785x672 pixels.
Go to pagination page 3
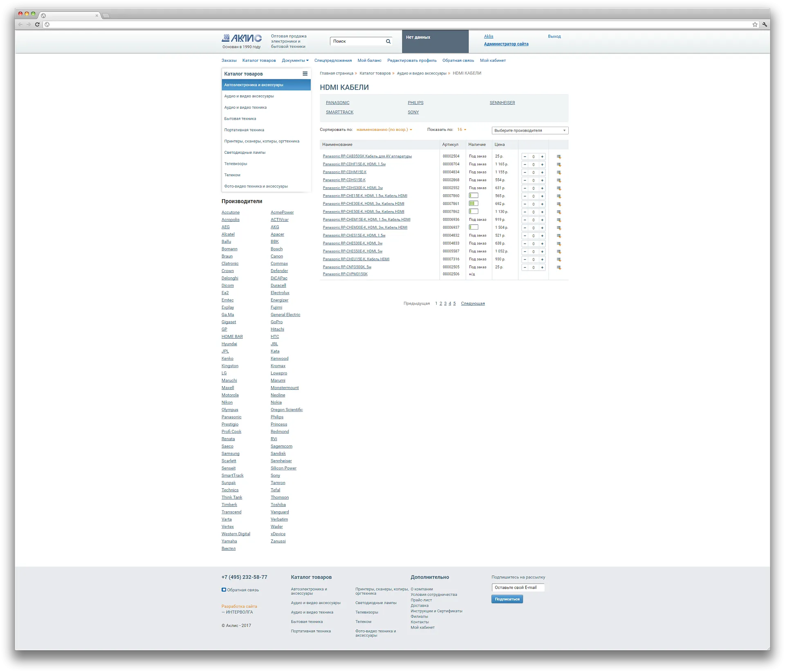click(x=445, y=303)
